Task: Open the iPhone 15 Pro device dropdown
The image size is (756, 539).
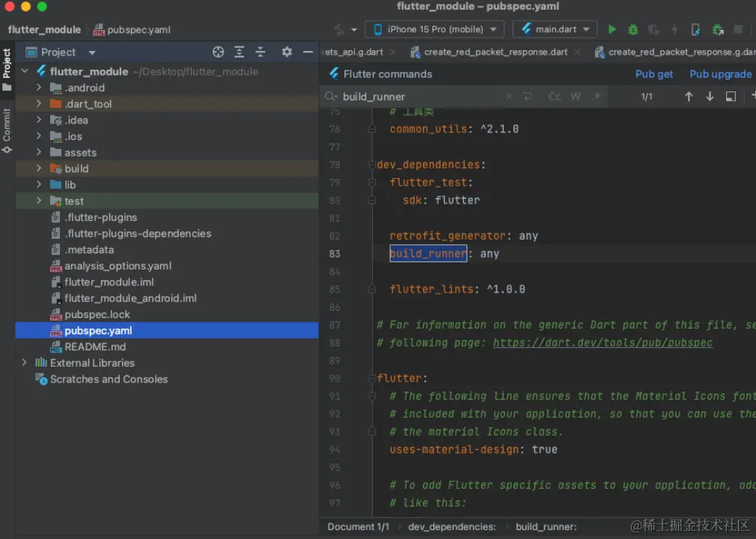Action: [434, 29]
